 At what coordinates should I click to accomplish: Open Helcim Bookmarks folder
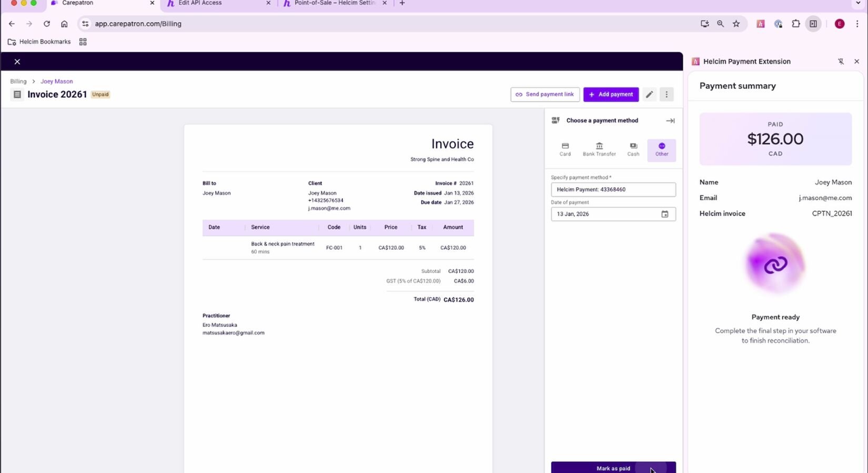39,42
